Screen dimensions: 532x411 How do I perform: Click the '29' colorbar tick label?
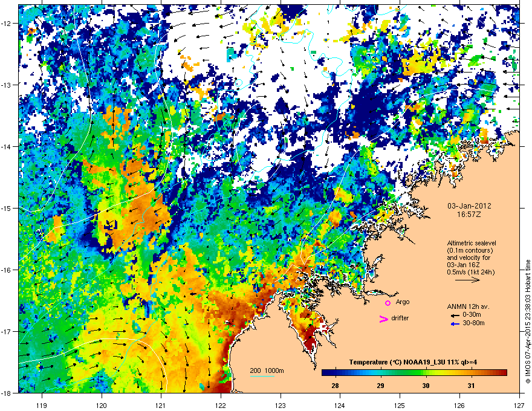click(381, 386)
